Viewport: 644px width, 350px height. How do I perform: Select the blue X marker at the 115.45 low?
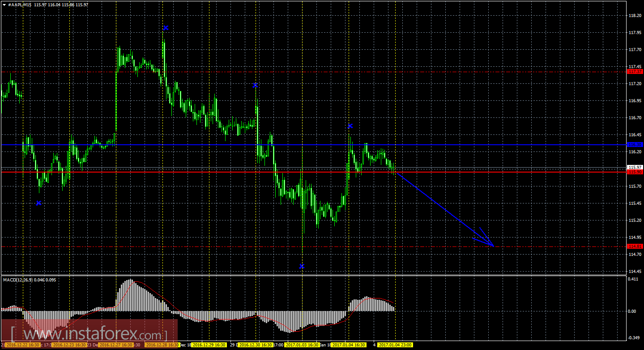pos(38,203)
